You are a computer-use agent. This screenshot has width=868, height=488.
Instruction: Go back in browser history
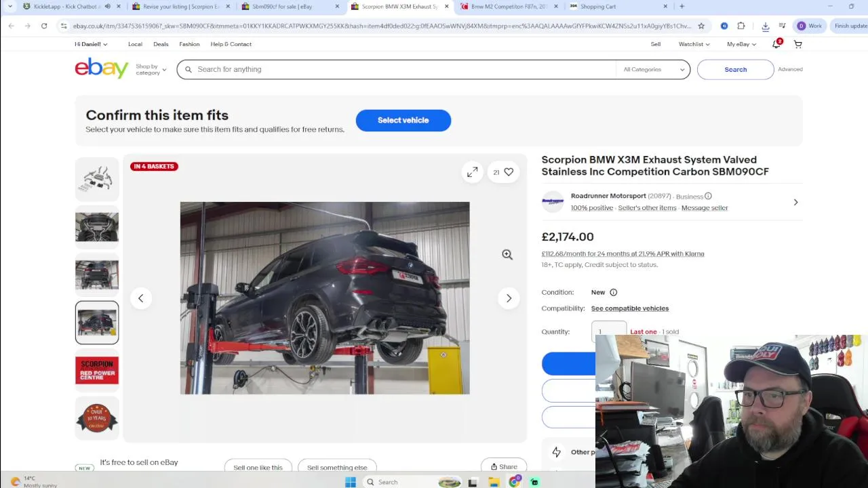(x=11, y=26)
